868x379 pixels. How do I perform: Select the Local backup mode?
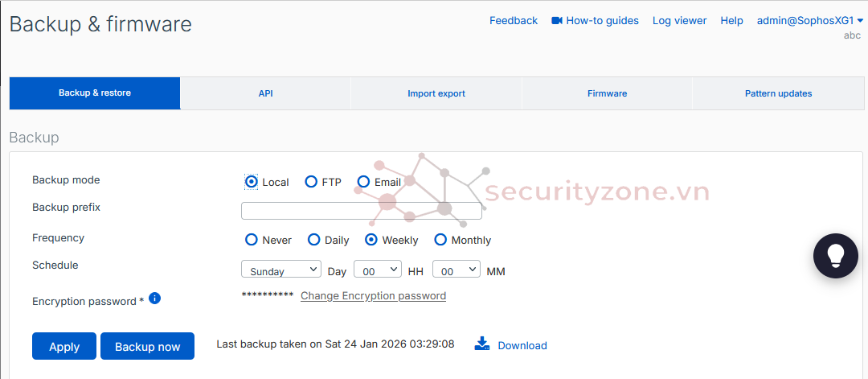click(x=252, y=182)
